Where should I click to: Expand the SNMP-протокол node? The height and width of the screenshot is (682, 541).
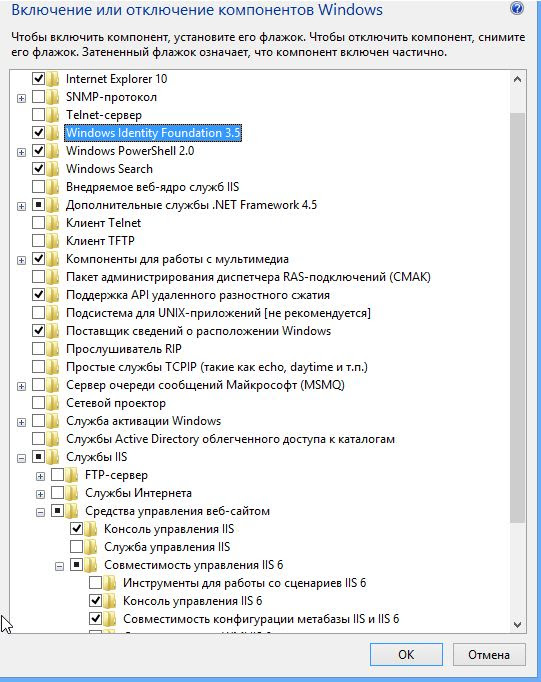21,98
